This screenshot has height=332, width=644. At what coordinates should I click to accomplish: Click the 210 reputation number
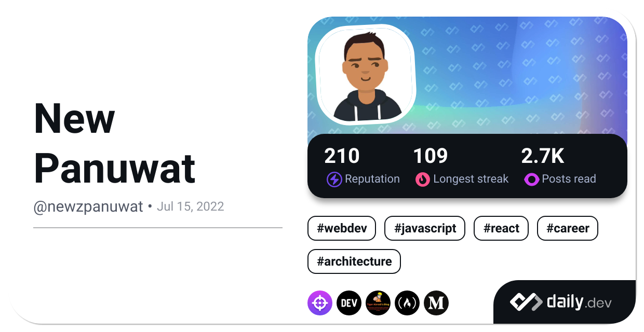(x=342, y=156)
